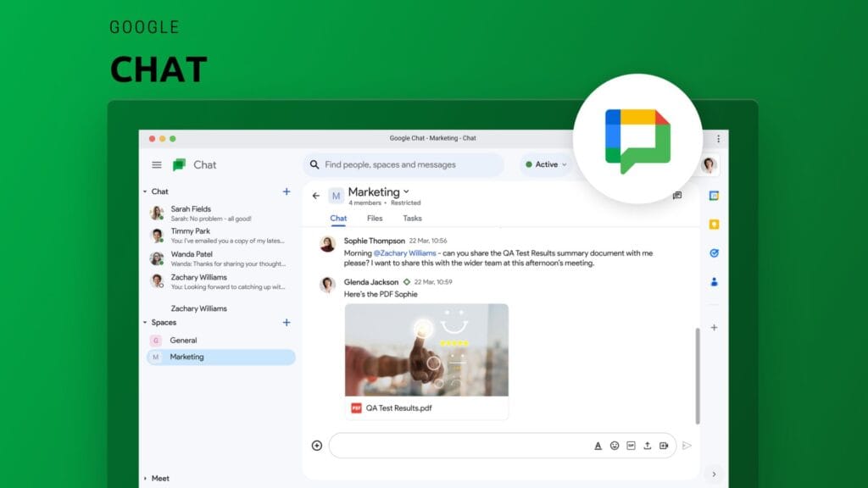Add a GIF to the message
Image resolution: width=868 pixels, height=488 pixels.
tap(631, 446)
